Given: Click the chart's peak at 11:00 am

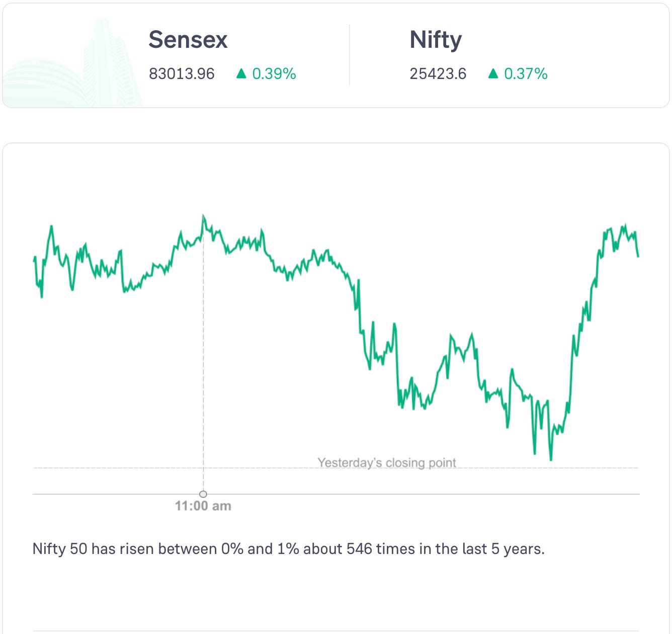Looking at the screenshot, I should (x=203, y=216).
